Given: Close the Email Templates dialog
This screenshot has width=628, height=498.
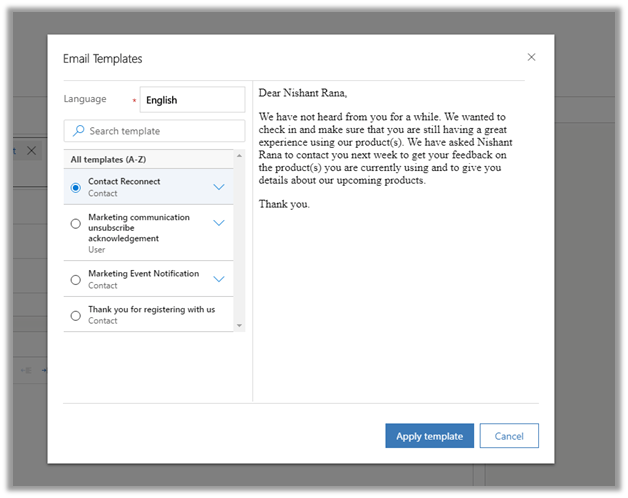Looking at the screenshot, I should click(x=531, y=58).
